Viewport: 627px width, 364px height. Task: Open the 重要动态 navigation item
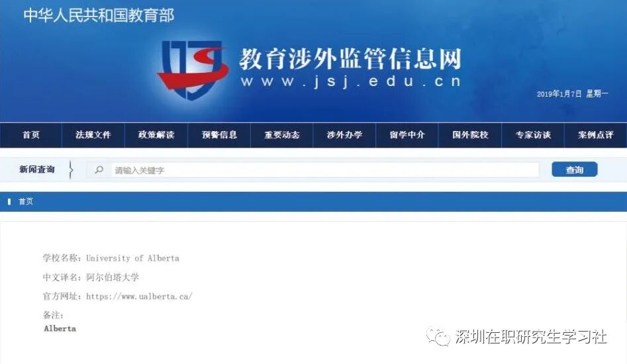pos(281,135)
